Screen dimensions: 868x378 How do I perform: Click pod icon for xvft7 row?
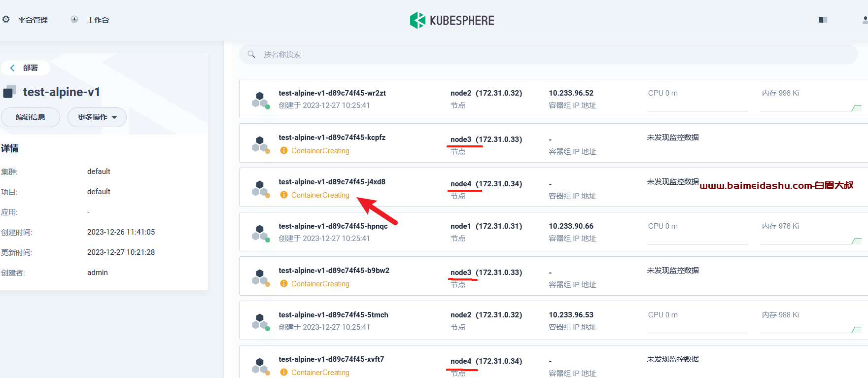260,366
